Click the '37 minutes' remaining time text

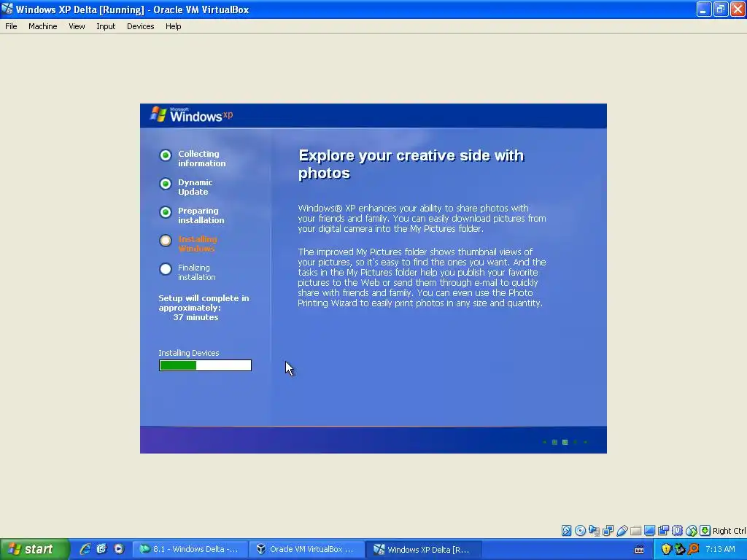click(x=196, y=317)
